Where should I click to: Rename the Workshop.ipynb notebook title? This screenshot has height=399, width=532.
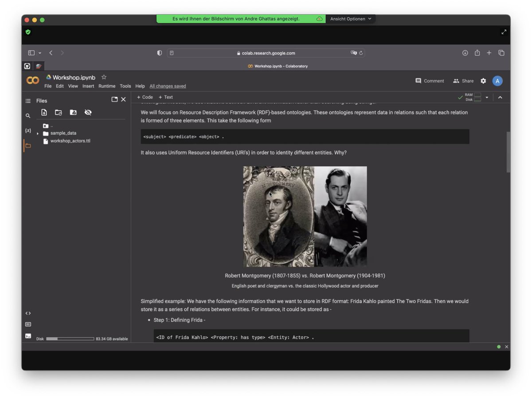click(74, 77)
